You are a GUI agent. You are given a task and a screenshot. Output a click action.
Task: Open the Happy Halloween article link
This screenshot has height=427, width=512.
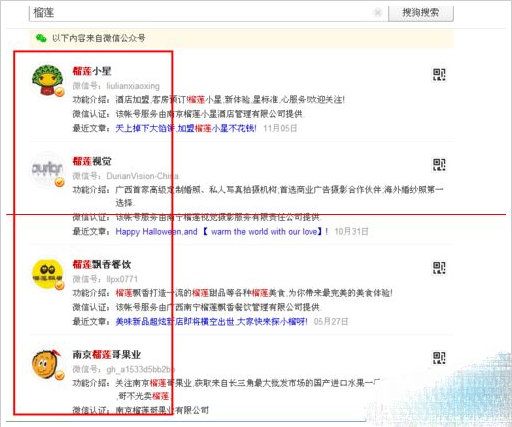222,231
